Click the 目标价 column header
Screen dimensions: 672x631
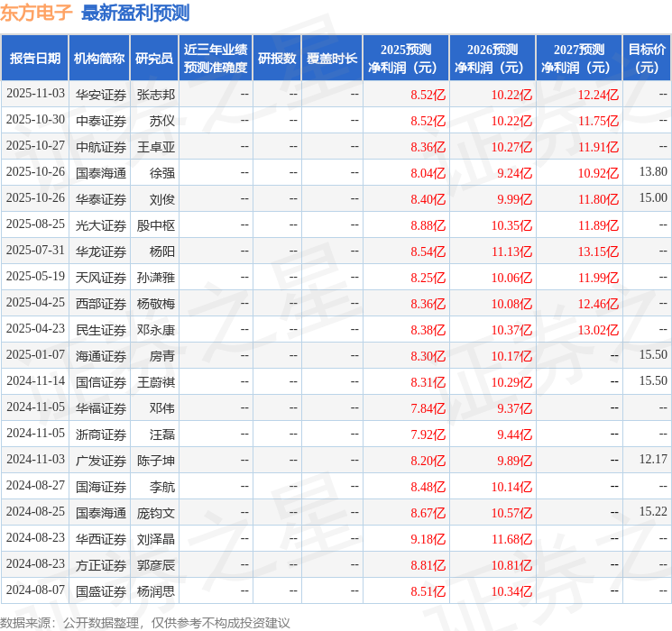(647, 58)
